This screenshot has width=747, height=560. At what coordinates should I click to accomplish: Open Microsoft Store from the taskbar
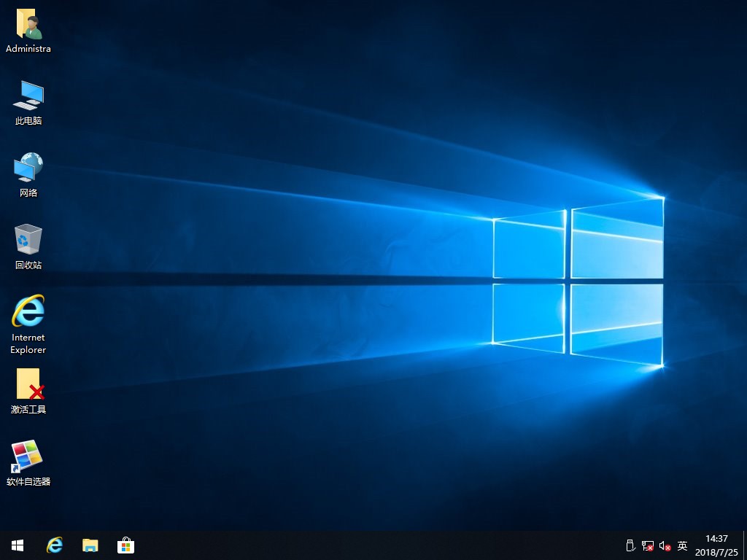(125, 545)
